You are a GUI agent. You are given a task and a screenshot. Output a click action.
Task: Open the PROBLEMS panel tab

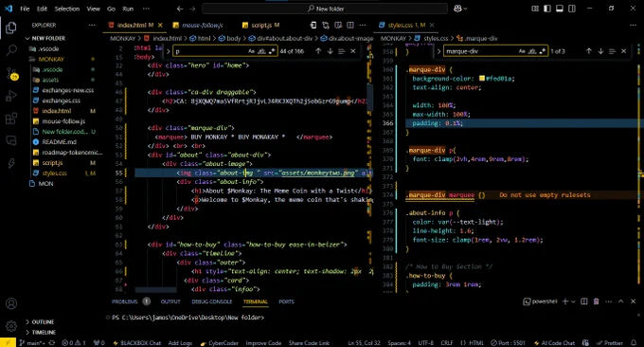pos(125,301)
